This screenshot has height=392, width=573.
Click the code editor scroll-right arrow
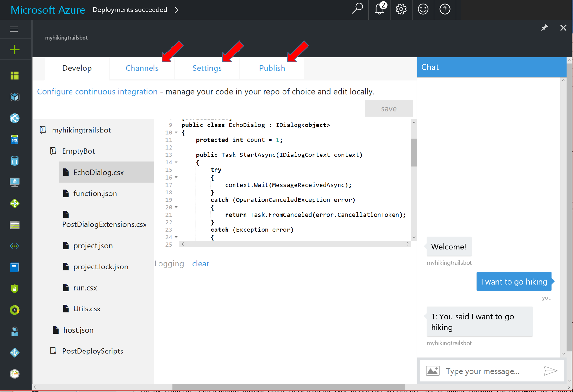[408, 244]
